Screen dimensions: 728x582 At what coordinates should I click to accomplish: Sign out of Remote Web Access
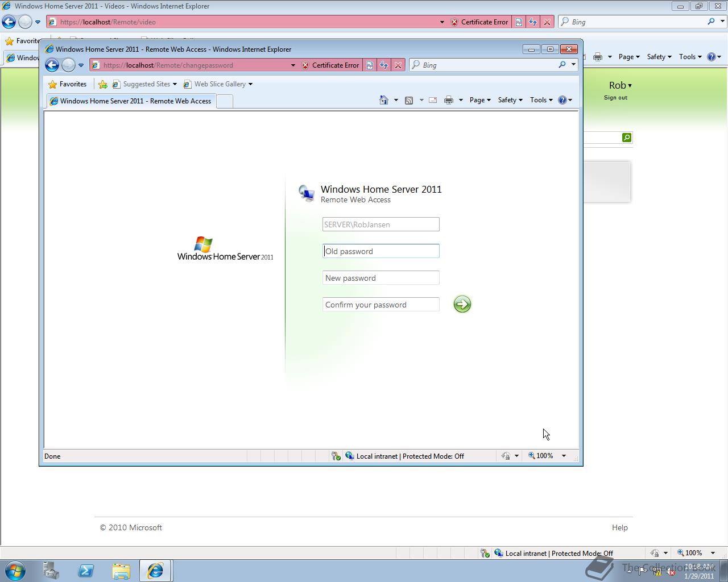615,98
